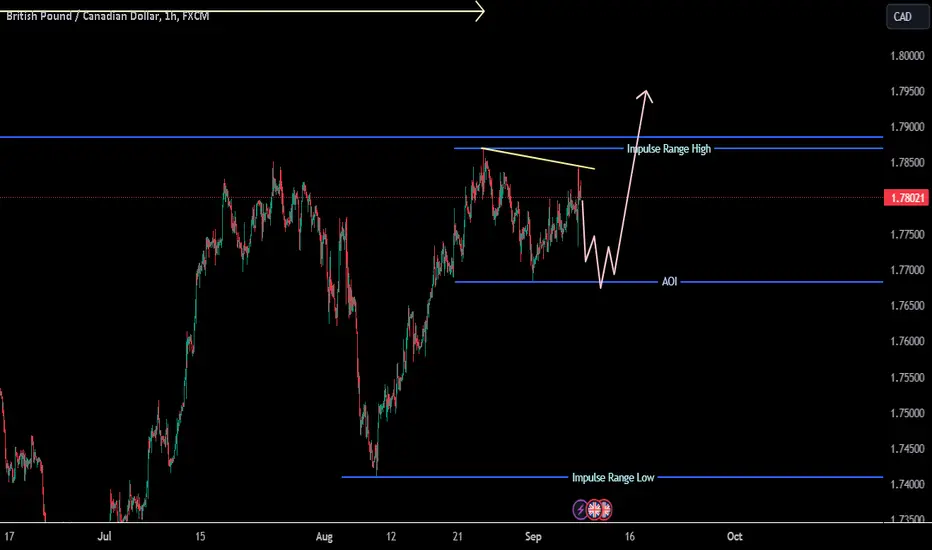The height and width of the screenshot is (550, 932).
Task: Select the AOI line label
Action: [669, 281]
